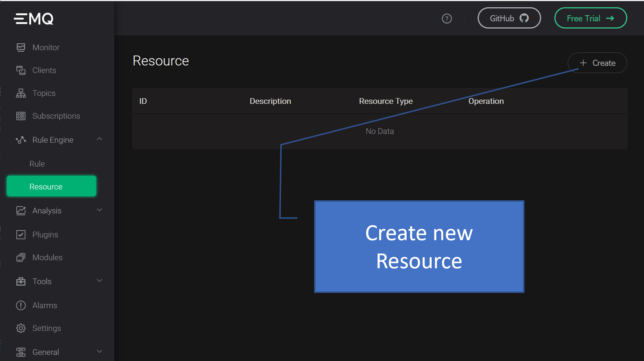
Task: Click the Operation column header
Action: 486,101
